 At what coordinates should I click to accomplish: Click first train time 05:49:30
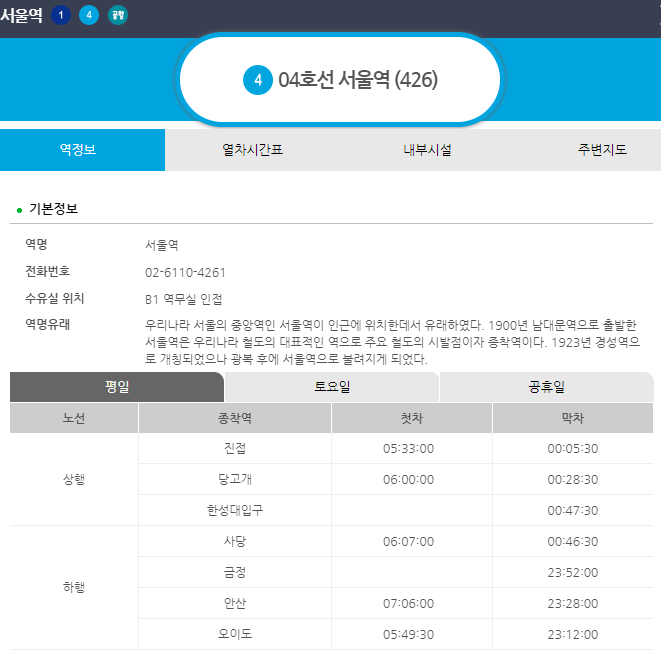408,635
